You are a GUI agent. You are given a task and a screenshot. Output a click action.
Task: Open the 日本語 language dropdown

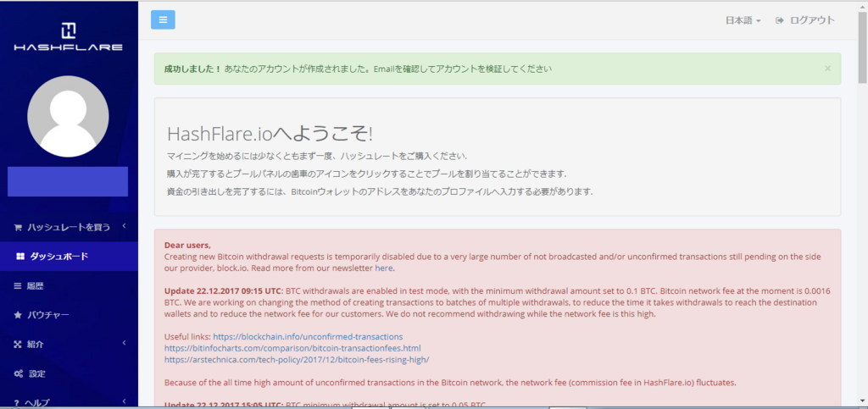pos(743,20)
